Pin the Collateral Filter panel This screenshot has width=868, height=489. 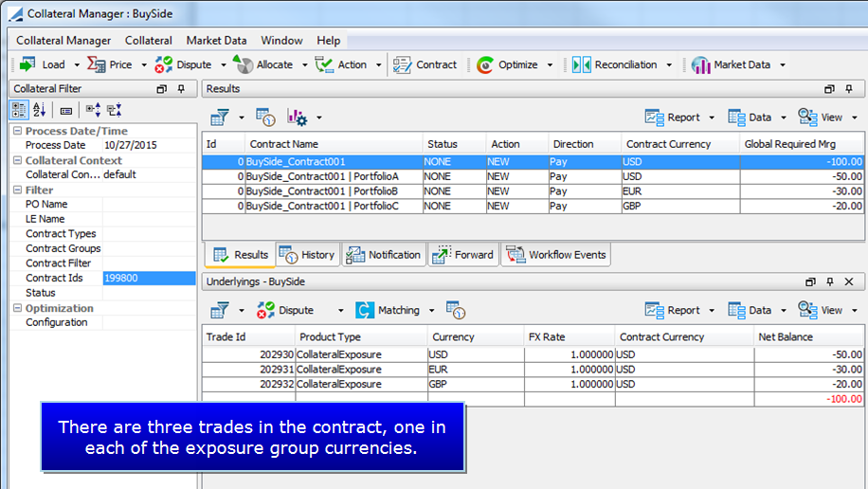pos(181,88)
